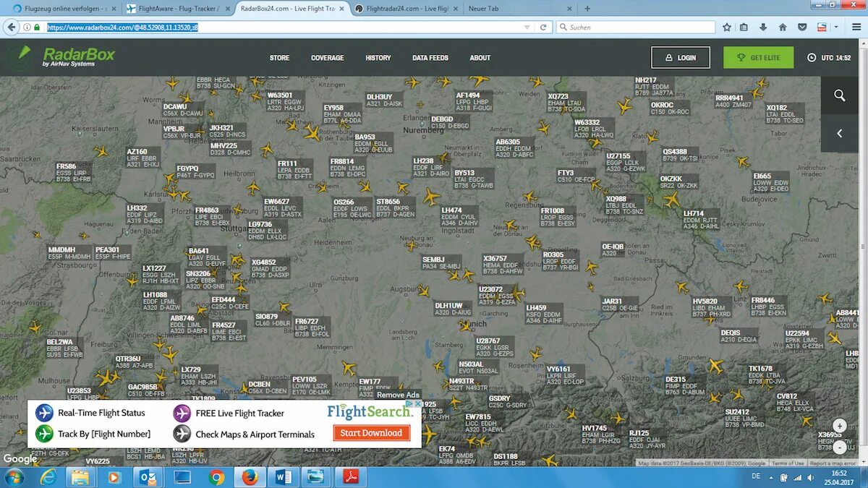
Task: Select flight label U27155
Action: (x=626, y=162)
